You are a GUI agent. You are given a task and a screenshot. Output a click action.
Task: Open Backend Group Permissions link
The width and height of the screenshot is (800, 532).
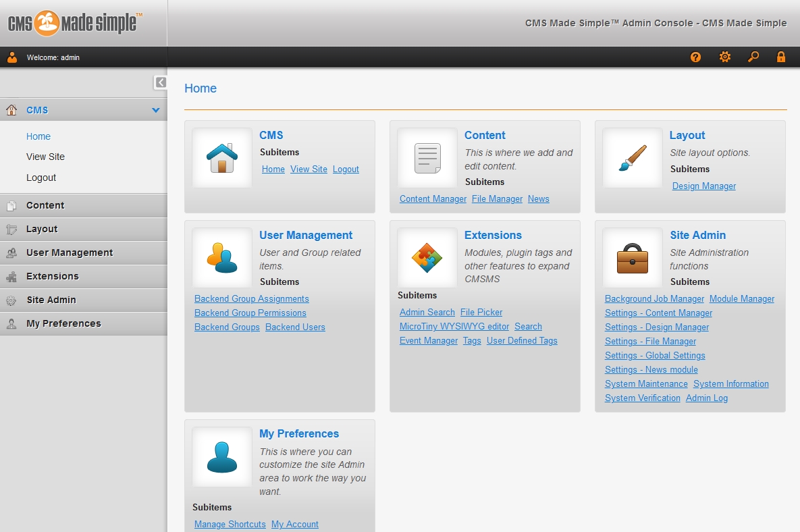pos(250,313)
